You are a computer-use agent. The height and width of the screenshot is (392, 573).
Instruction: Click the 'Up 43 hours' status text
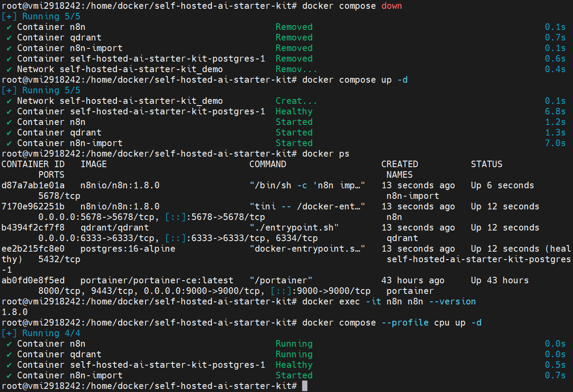pos(500,280)
